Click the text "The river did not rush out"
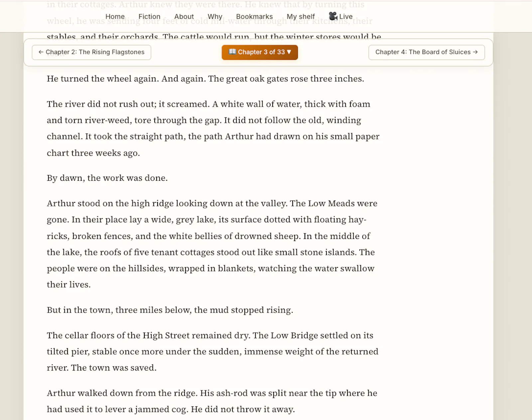Screen dimensions: 532x420 point(101,104)
